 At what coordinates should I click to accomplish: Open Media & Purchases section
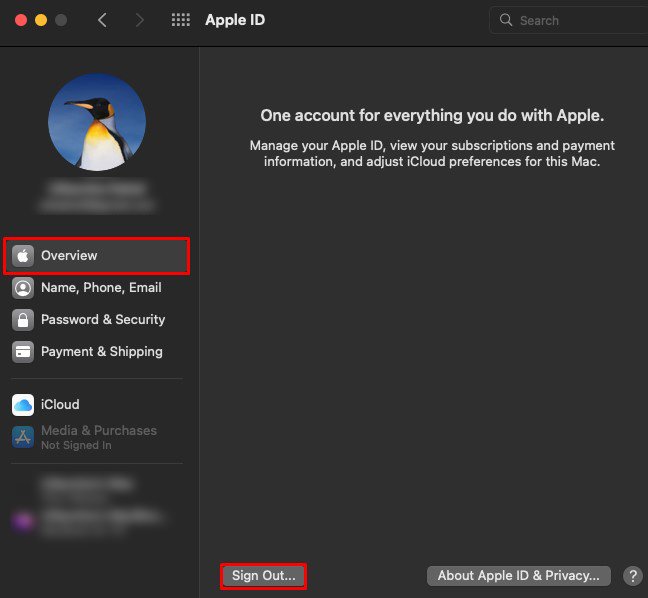point(97,437)
